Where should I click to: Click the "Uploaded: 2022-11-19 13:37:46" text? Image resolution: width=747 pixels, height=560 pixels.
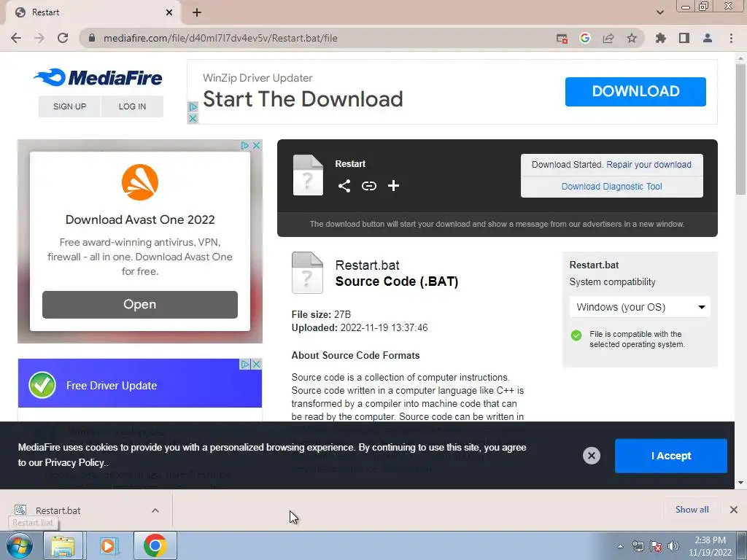point(360,327)
